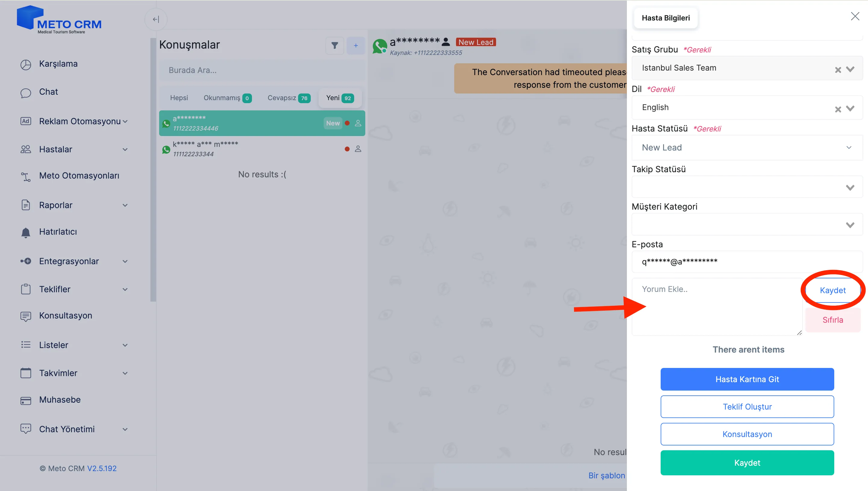This screenshot has height=491, width=868.
Task: Open the Chat bubble icon in sidebar
Action: pos(26,92)
